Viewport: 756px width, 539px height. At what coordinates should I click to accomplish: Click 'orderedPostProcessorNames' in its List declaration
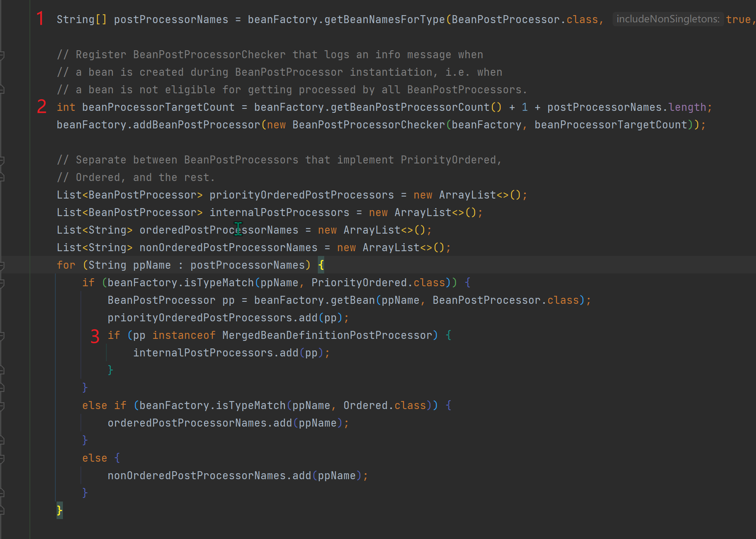(x=219, y=230)
